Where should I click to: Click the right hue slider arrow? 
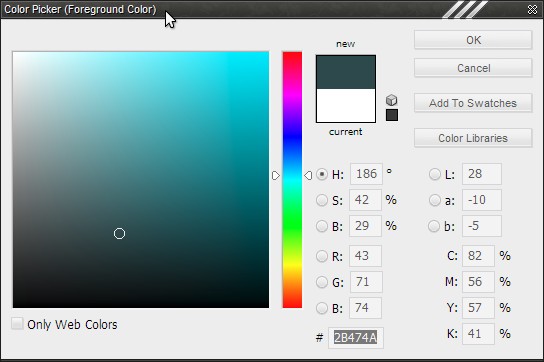(x=308, y=176)
